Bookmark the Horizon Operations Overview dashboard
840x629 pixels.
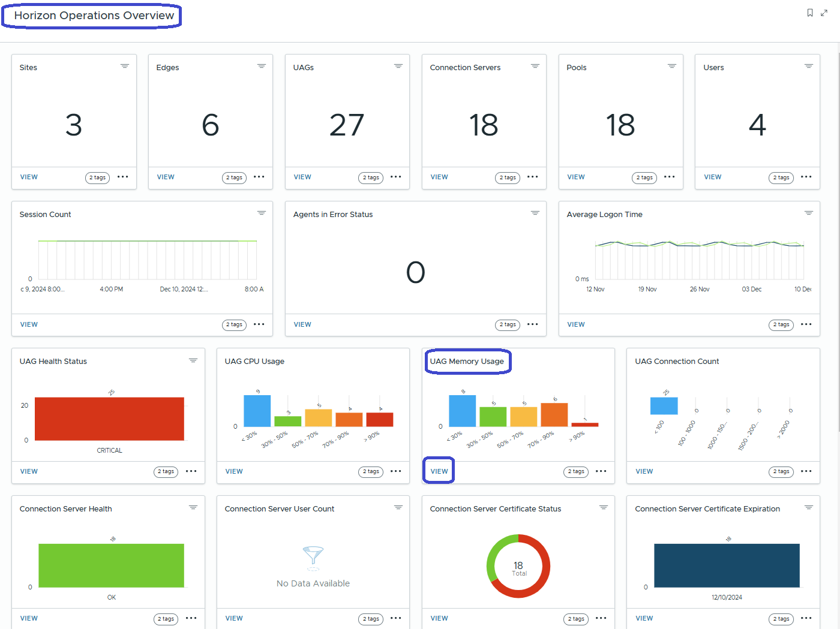click(810, 13)
